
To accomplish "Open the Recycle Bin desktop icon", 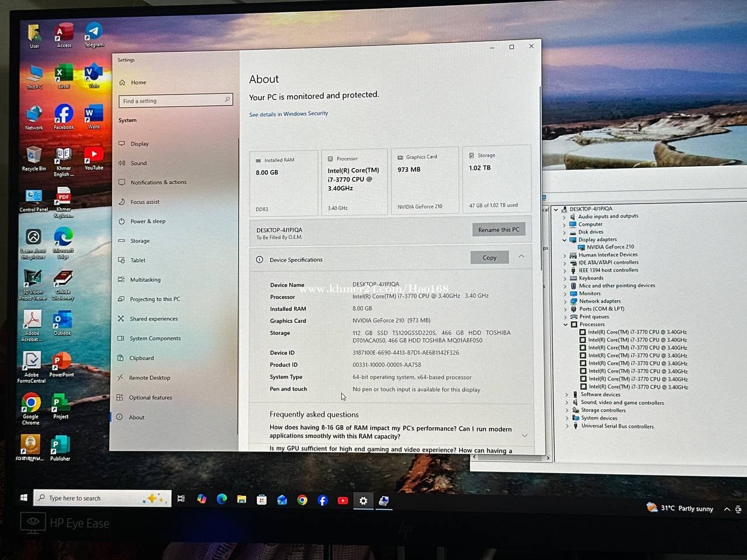I will click(x=34, y=156).
